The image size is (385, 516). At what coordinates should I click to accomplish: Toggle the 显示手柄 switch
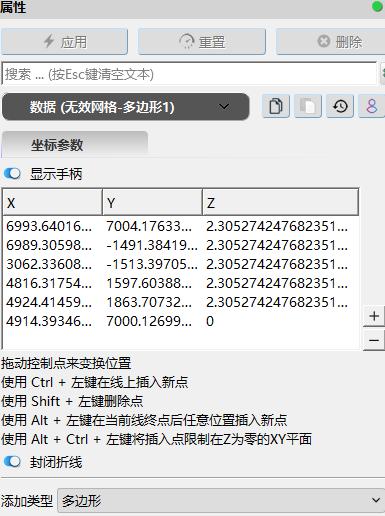12,174
